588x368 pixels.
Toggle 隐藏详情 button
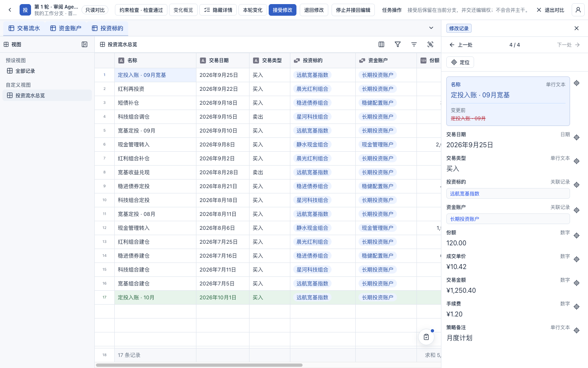(218, 10)
